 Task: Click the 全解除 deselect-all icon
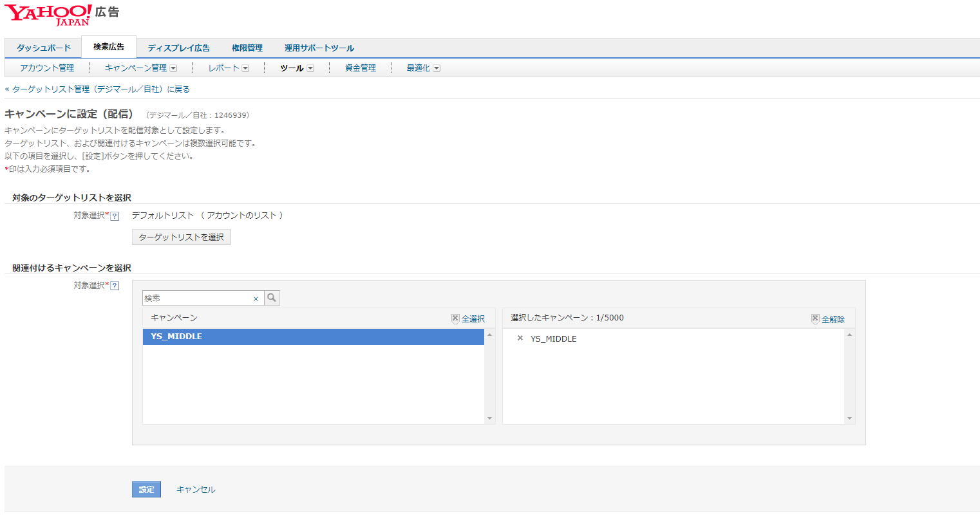click(x=815, y=319)
